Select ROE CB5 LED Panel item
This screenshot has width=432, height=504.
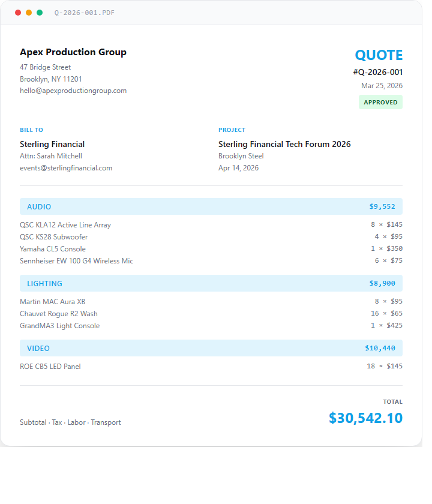[50, 367]
